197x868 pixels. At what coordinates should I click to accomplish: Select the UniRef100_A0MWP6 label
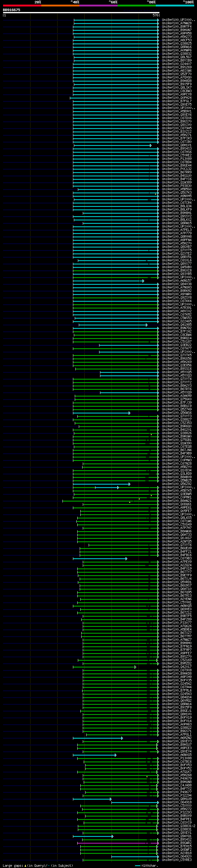pos(177,50)
